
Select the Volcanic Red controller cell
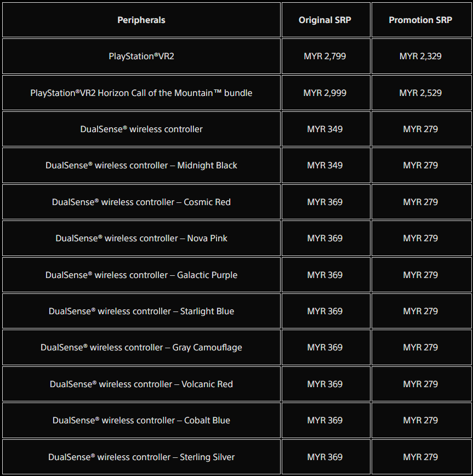[141, 384]
